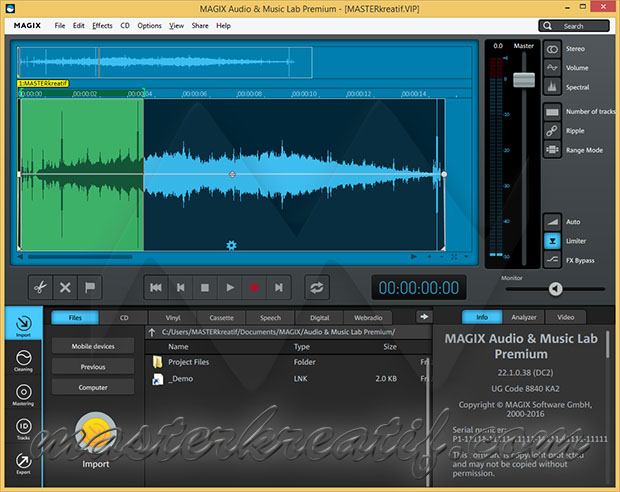Open Mastering section in sidebar
The height and width of the screenshot is (492, 620).
click(23, 395)
